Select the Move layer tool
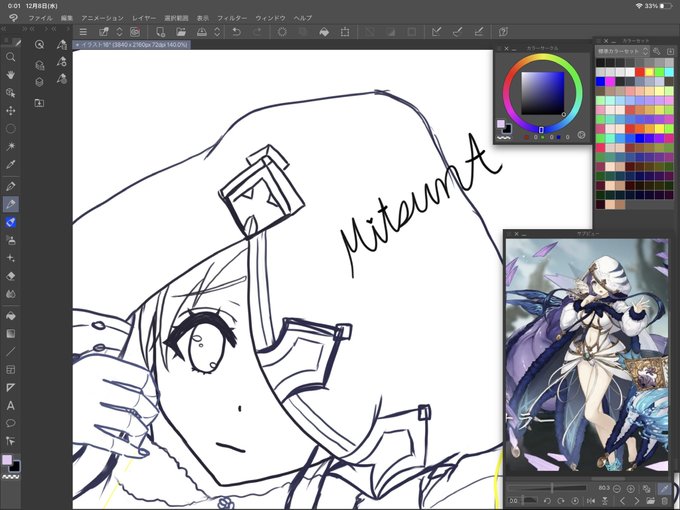Viewport: 680px width, 510px height. pos(10,111)
